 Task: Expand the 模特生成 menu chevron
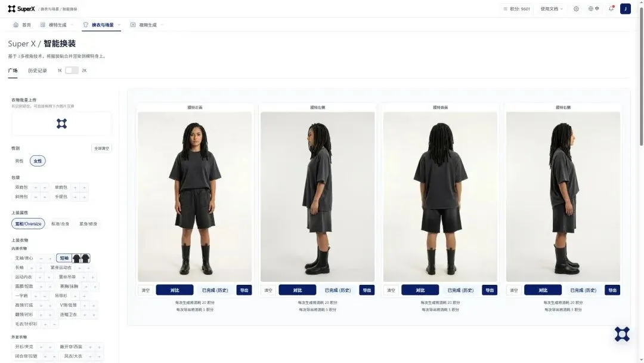(72, 25)
